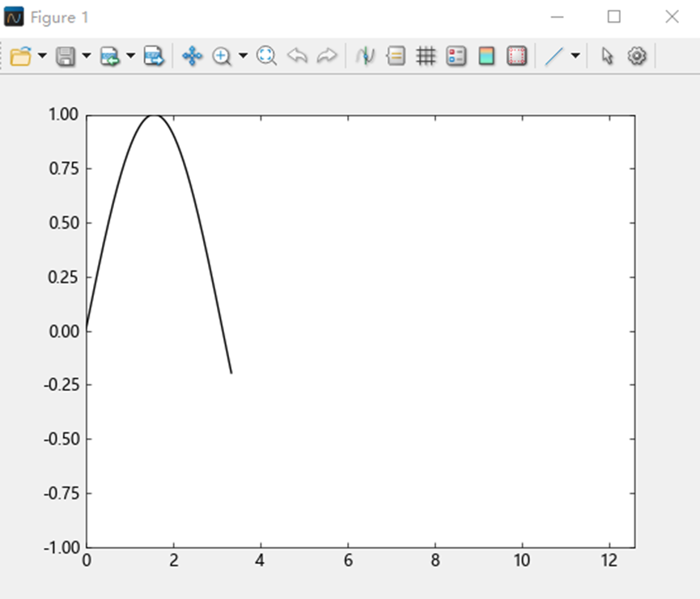The image size is (700, 599).
Task: Click the x-axis label 10
Action: (x=522, y=561)
